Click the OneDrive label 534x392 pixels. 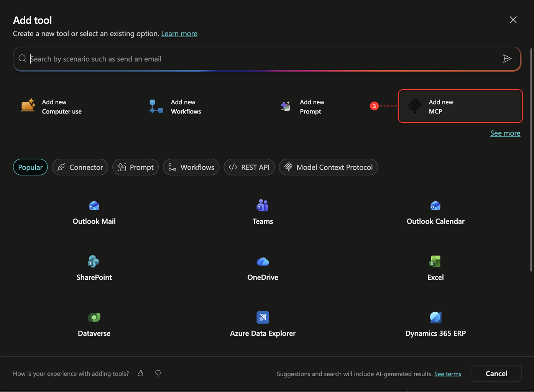[x=263, y=277]
